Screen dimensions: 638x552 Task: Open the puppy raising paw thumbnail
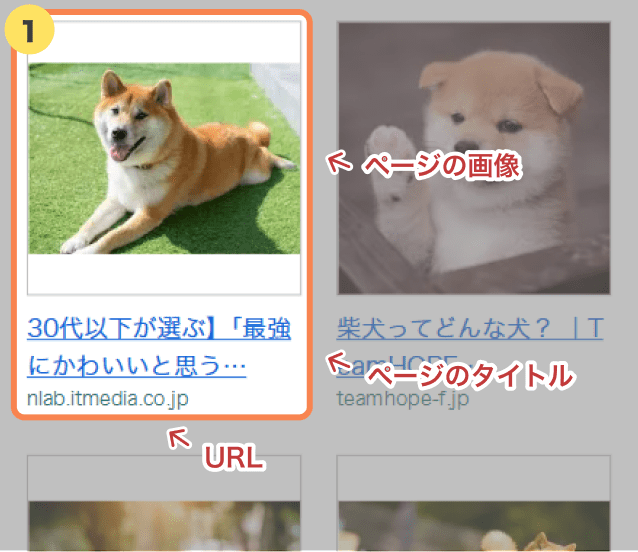474,158
